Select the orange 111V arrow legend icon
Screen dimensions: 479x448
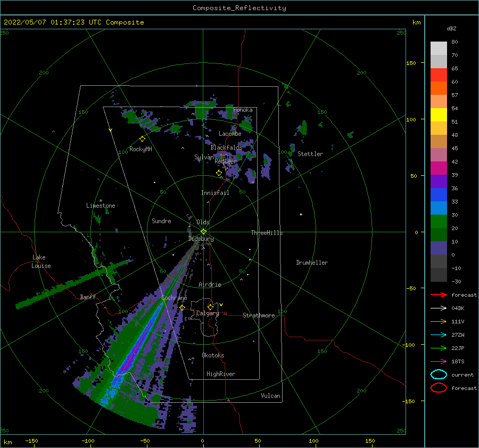[439, 321]
